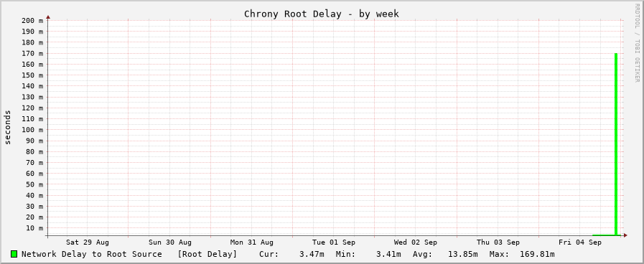Select the legend text "Network Delay to Root Source"
This screenshot has height=264, width=644.
click(92, 254)
